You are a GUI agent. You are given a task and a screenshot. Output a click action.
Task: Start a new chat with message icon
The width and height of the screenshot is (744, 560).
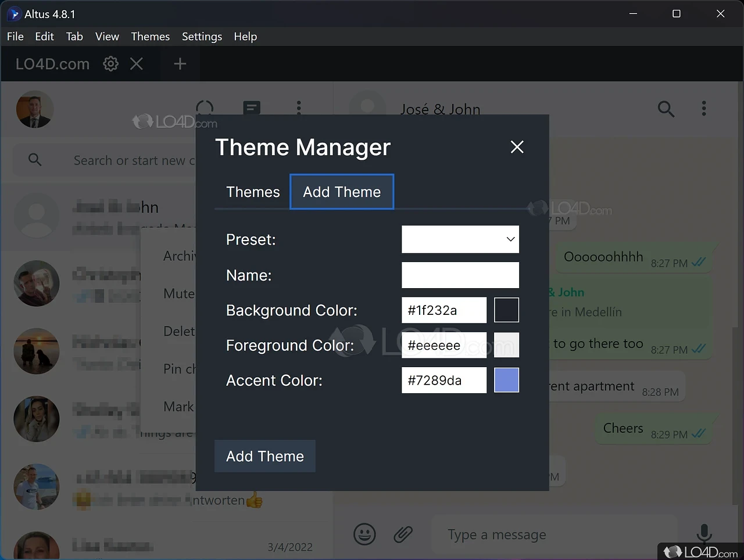[252, 108]
